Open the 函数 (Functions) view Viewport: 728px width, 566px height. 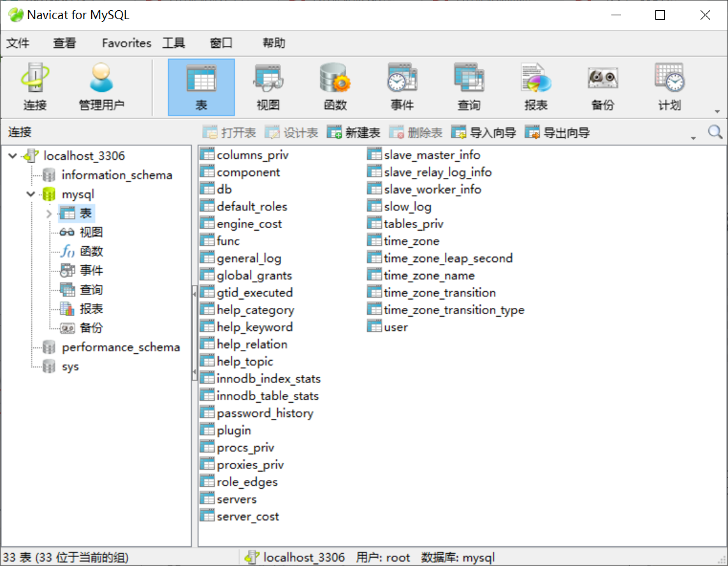tap(334, 86)
